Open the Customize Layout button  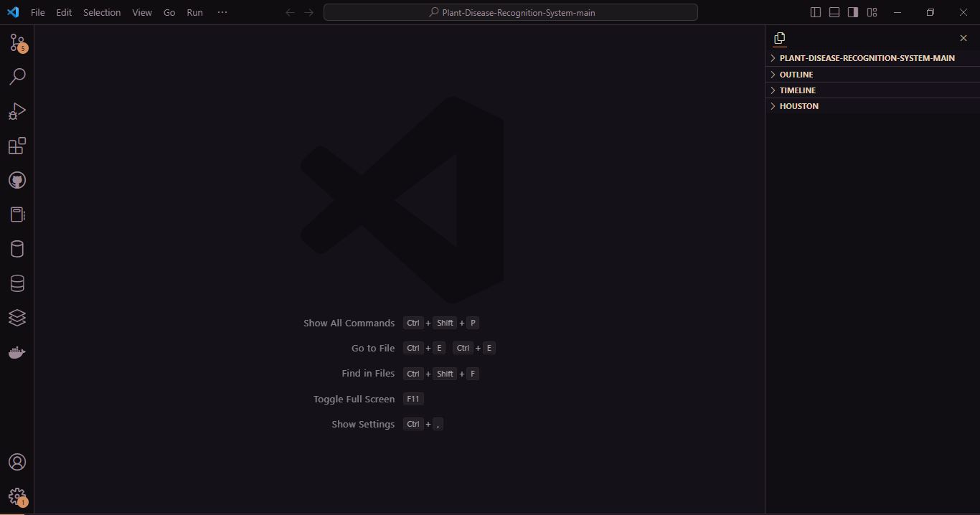point(872,12)
